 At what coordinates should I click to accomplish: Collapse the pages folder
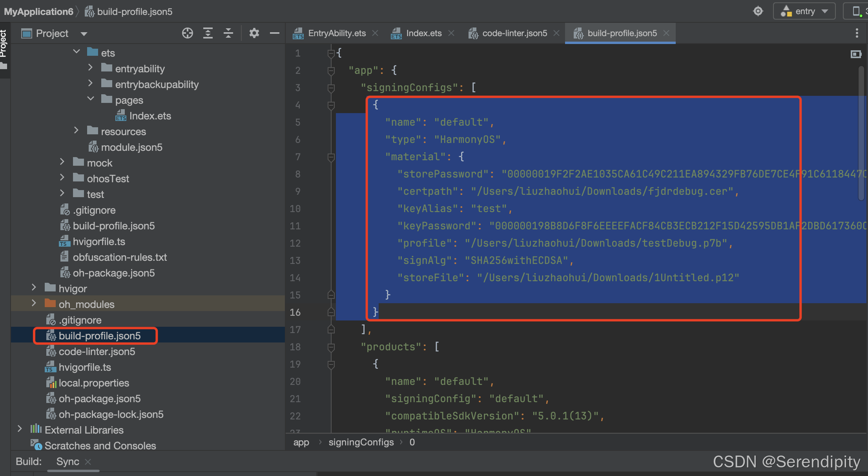(91, 99)
